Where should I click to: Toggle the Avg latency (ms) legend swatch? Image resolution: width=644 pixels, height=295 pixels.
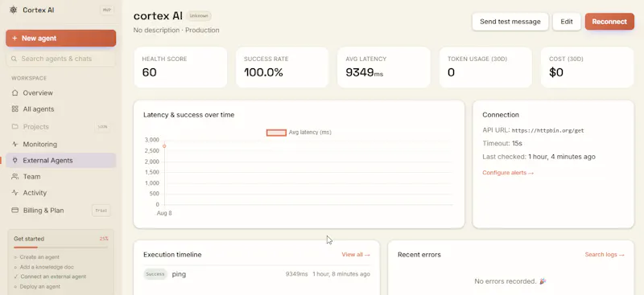coord(276,133)
